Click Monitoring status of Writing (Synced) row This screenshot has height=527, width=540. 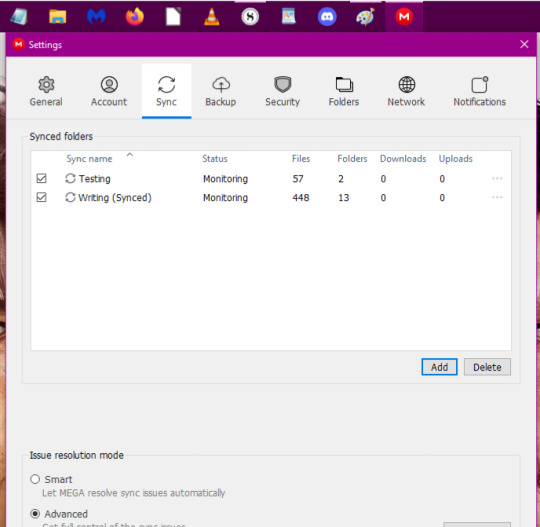225,198
